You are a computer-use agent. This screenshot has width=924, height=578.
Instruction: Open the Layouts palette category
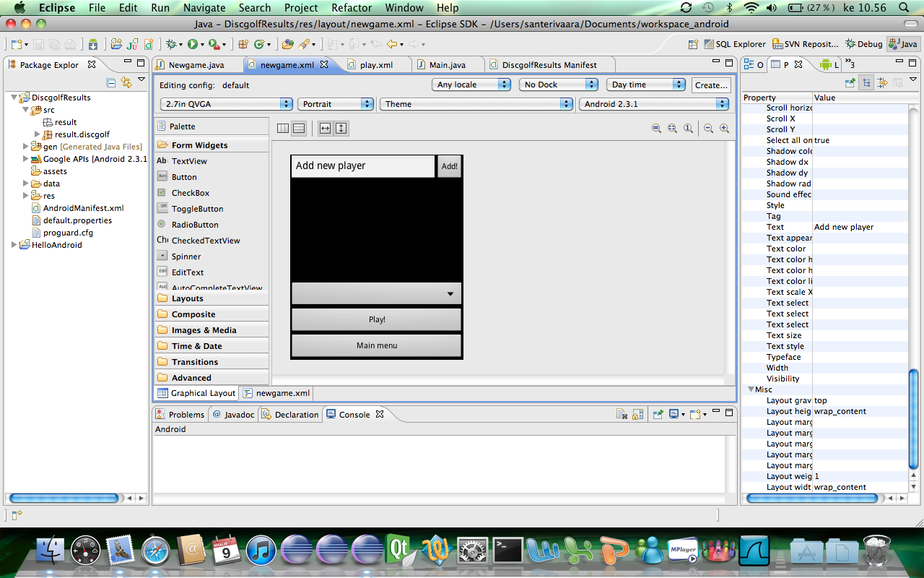click(211, 298)
